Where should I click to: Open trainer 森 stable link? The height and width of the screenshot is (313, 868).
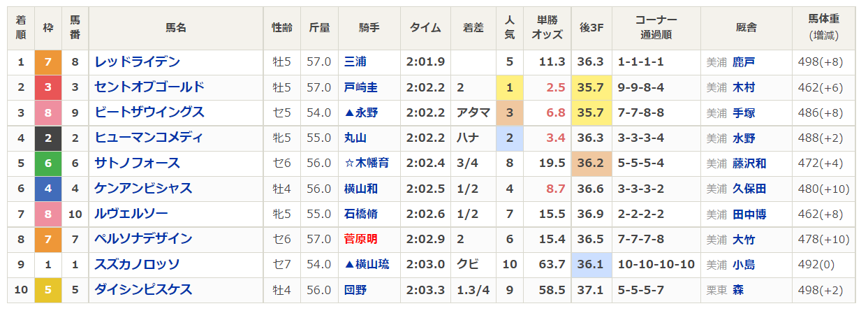pos(738,289)
